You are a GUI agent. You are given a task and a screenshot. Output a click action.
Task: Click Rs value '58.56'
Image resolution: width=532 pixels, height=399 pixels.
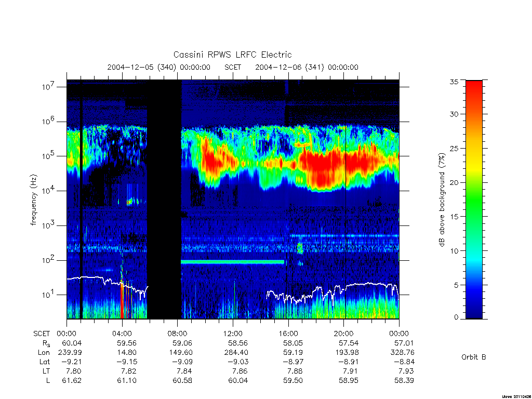pos(238,343)
